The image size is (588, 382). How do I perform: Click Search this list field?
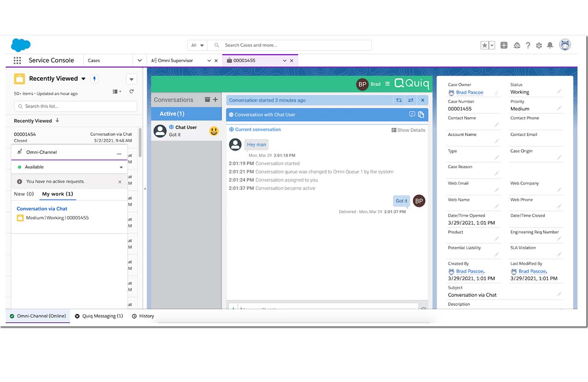point(75,106)
